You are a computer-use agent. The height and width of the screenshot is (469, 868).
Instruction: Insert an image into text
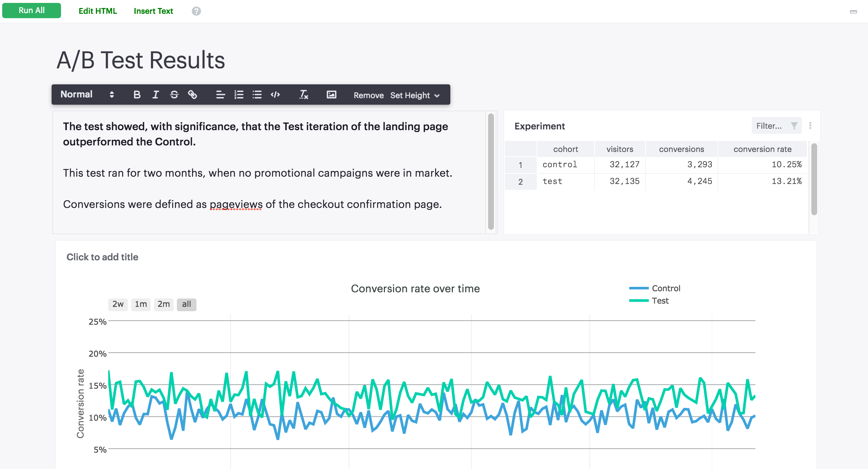coord(331,95)
